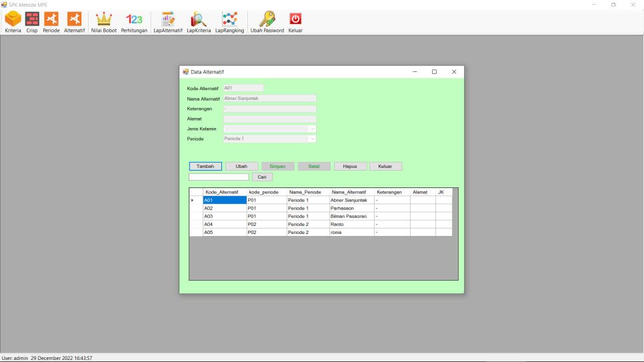
Task: Minimize the Data Alternatif window
Action: [415, 71]
